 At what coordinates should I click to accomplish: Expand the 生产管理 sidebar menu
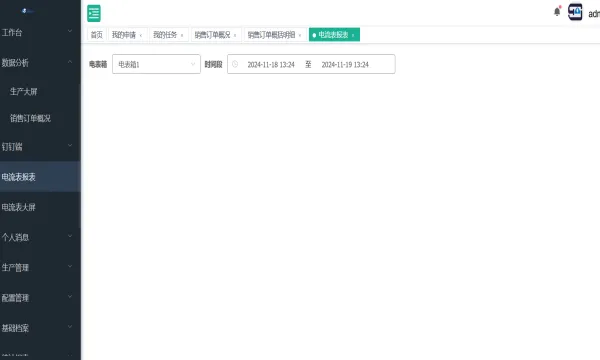pyautogui.click(x=38, y=267)
